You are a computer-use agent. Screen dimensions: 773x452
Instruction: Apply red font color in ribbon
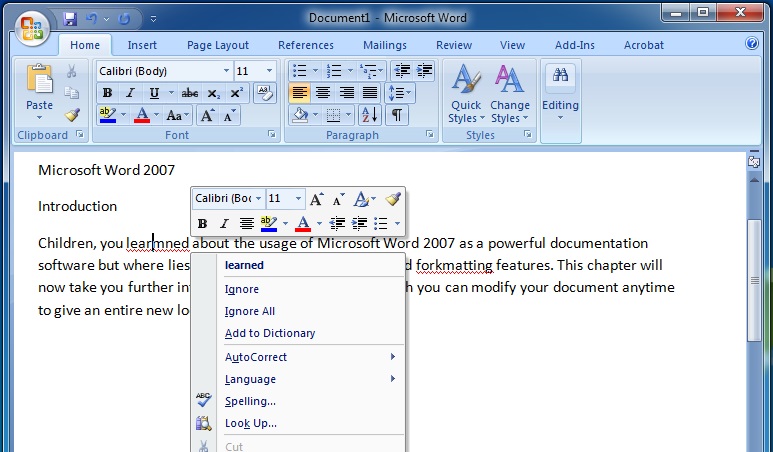(142, 116)
